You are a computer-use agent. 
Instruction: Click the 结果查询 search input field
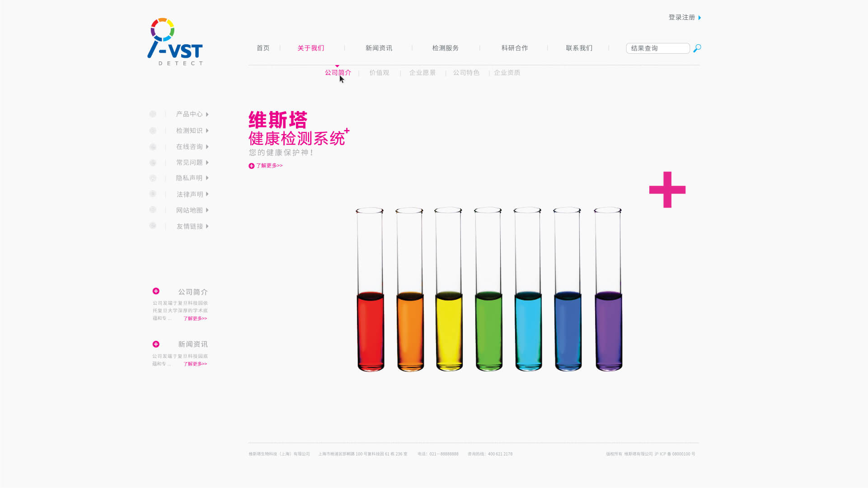[657, 48]
